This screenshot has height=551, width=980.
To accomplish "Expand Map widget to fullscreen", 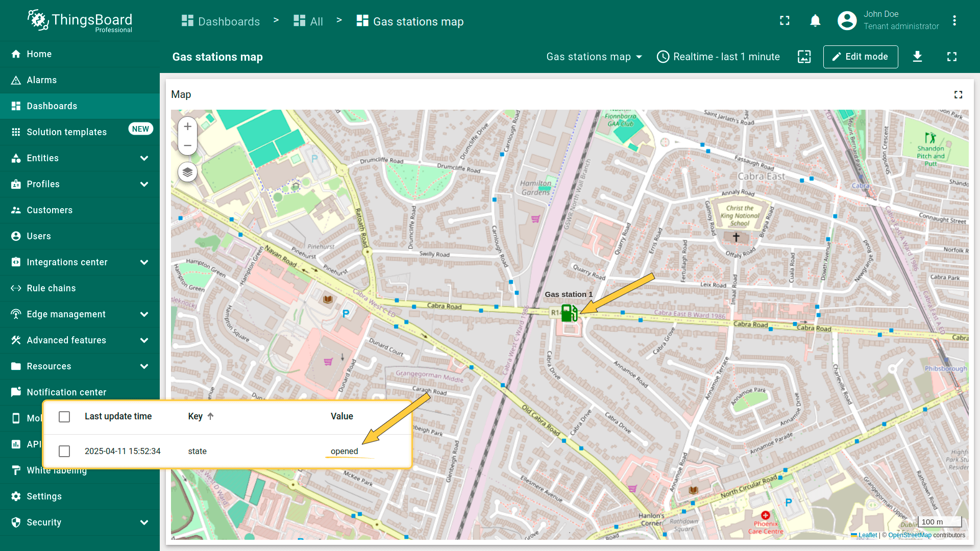I will 958,94.
